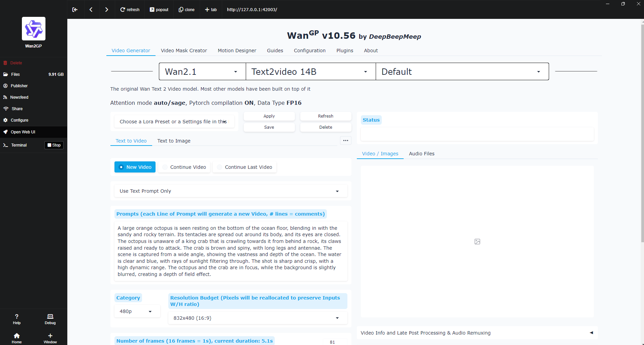Viewport: 644px width, 345px height.
Task: Open the Plugins tab
Action: tap(345, 51)
